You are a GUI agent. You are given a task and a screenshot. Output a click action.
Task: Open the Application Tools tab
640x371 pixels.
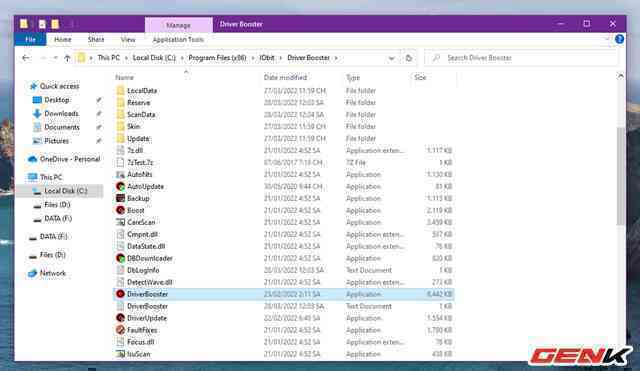click(x=178, y=39)
